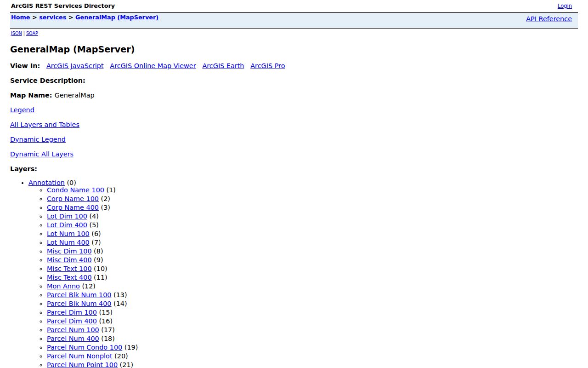This screenshot has height=368, width=588.
Task: Open All Layers and Tables
Action: click(45, 125)
